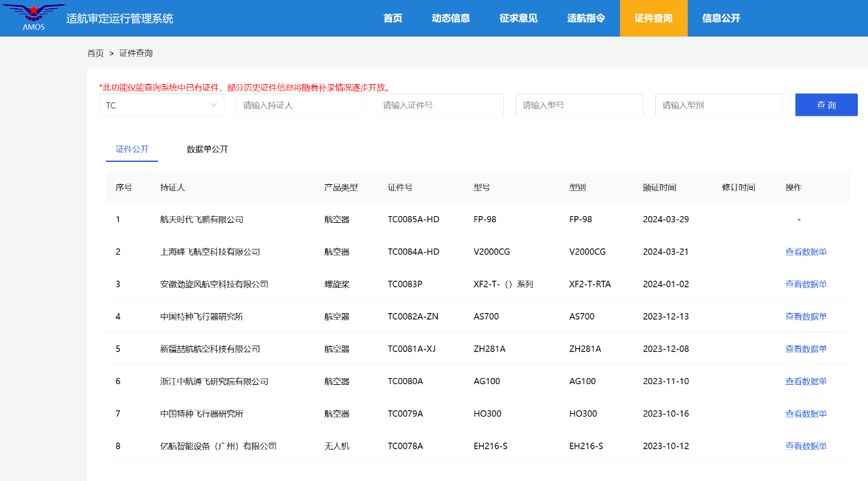Click the 颁证时间 column header

pyautogui.click(x=659, y=188)
